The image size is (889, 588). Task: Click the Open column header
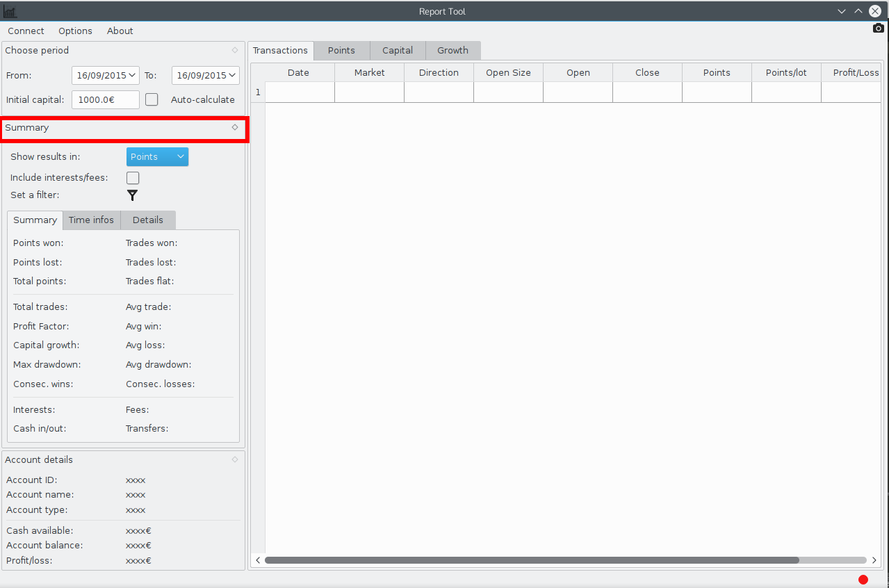578,72
